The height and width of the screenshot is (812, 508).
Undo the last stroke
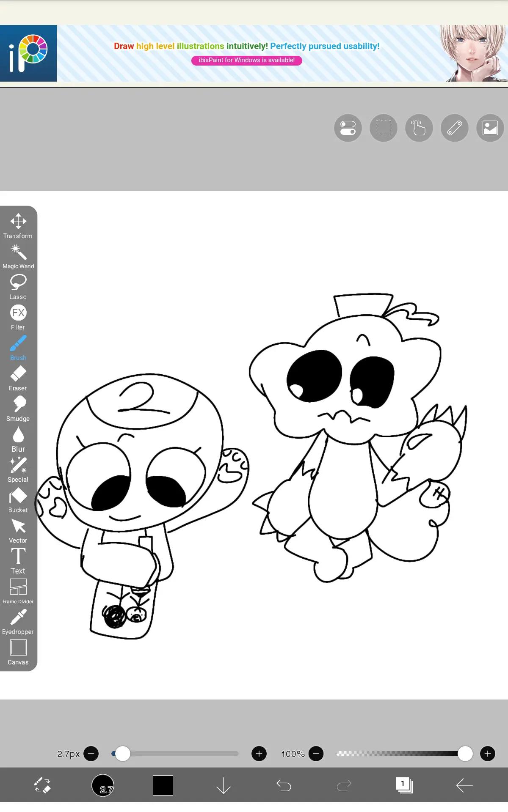click(284, 785)
